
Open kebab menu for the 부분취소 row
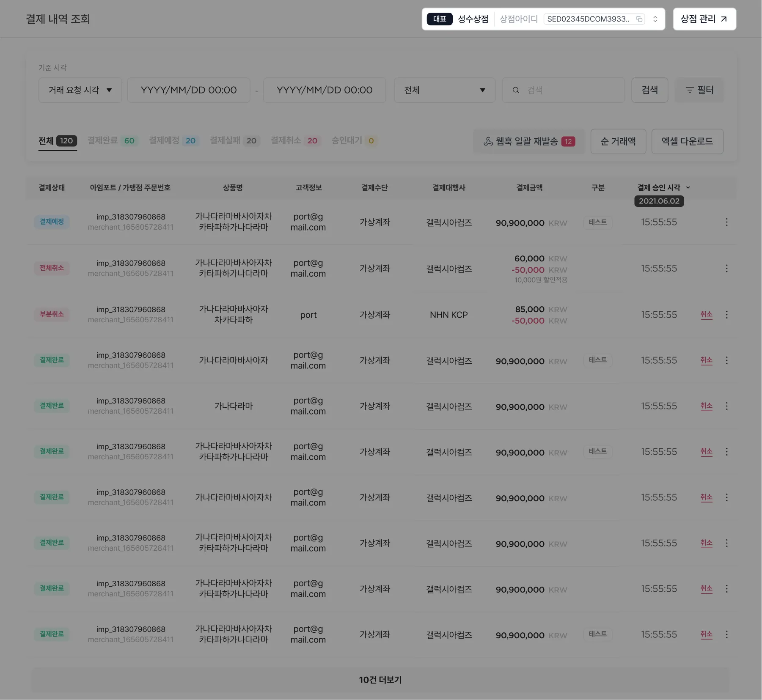tap(726, 315)
